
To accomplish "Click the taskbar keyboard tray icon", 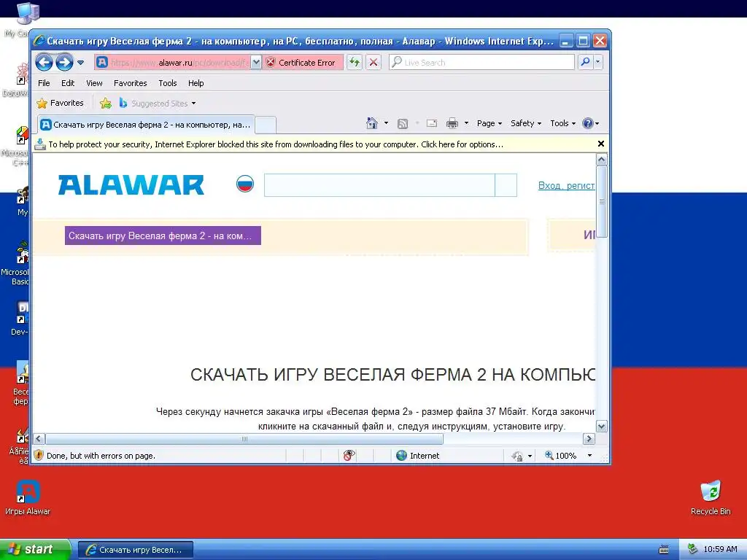I will point(664,550).
